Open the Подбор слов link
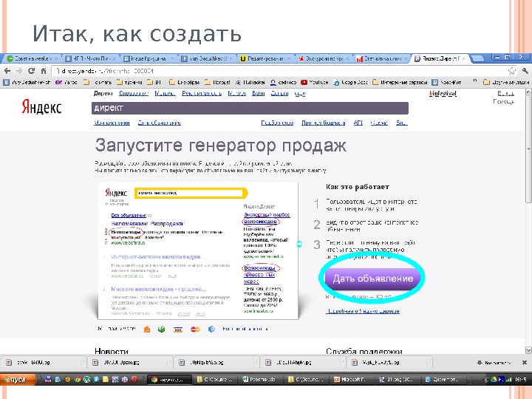The image size is (532, 399). [x=277, y=123]
